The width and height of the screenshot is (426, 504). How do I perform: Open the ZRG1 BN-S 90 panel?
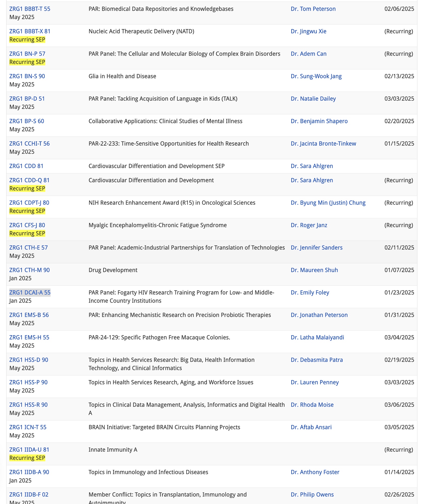27,76
